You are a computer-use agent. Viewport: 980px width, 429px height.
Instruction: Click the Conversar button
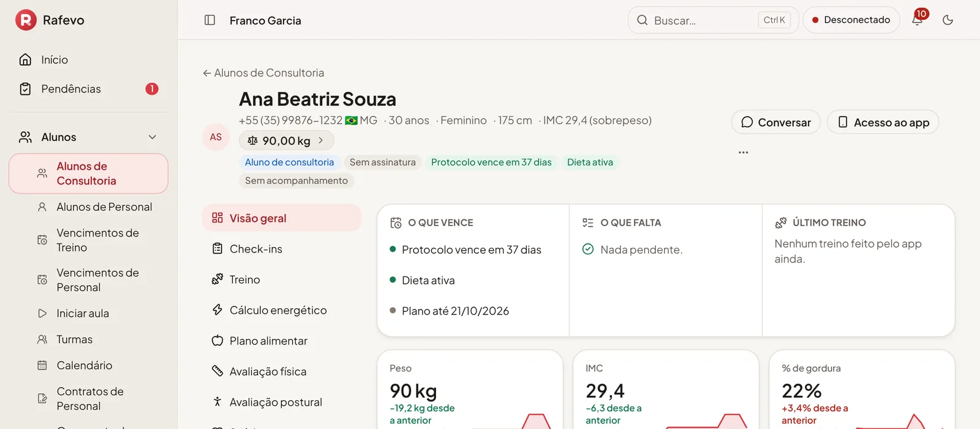(x=775, y=122)
